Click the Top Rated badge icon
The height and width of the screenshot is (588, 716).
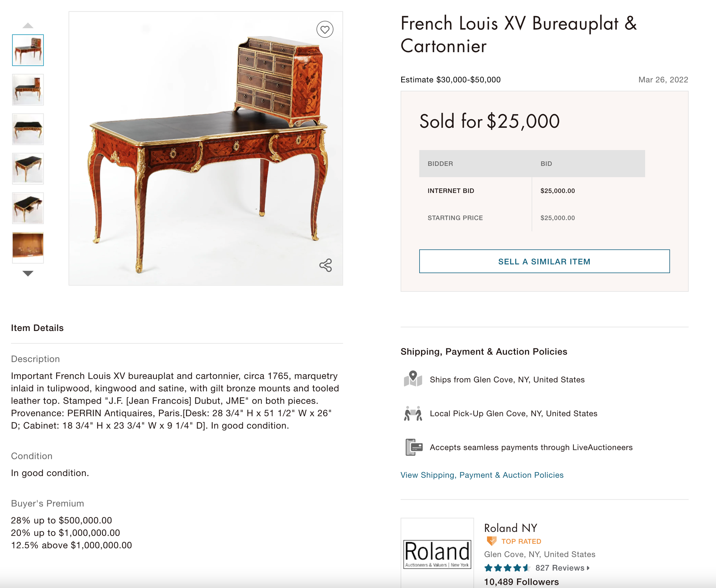pos(491,541)
